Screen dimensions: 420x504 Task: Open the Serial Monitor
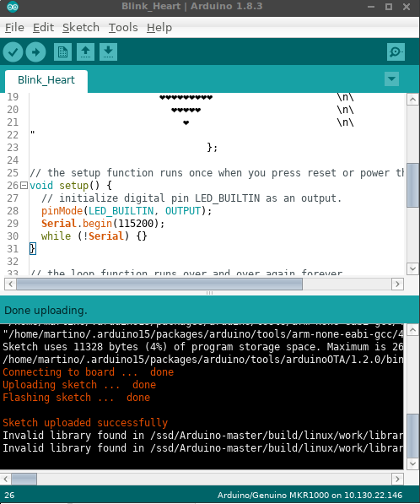coord(396,52)
